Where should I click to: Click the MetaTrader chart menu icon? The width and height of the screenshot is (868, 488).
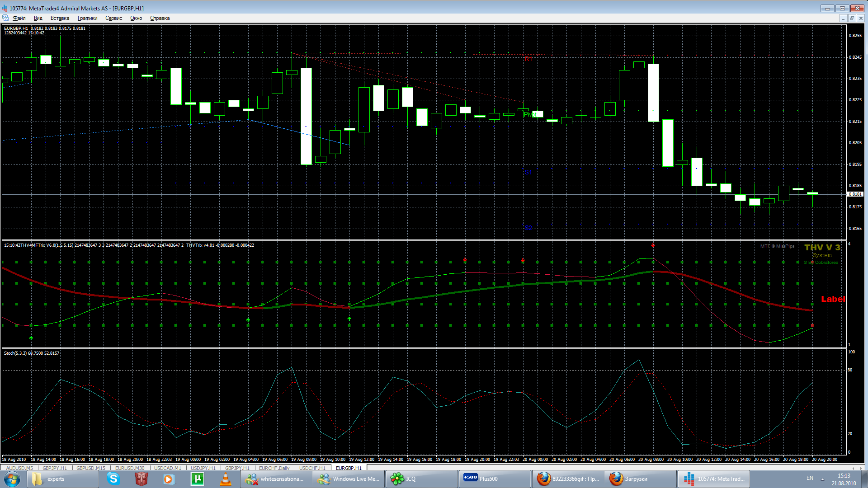pos(5,18)
